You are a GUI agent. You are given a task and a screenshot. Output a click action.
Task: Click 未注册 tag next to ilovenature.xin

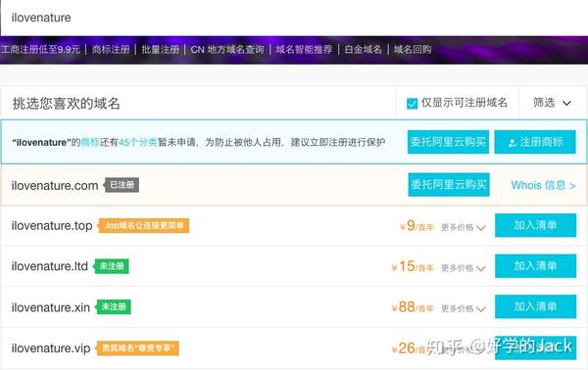[114, 306]
